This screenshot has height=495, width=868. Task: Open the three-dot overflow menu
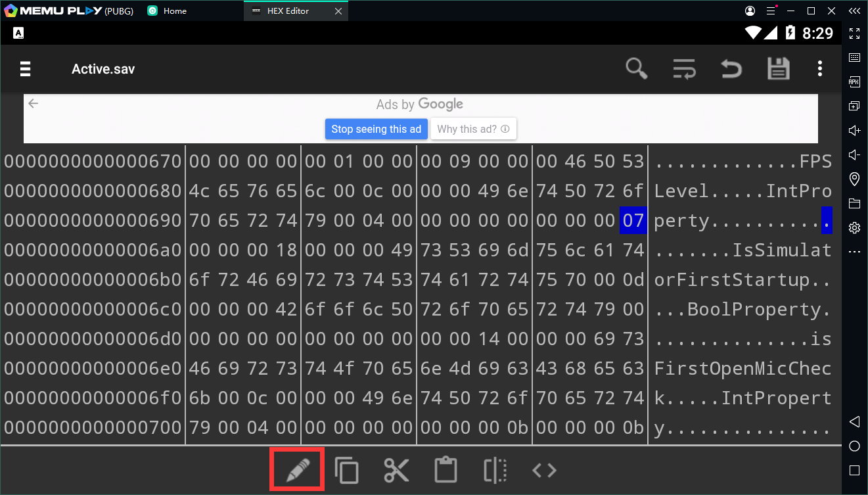tap(819, 68)
